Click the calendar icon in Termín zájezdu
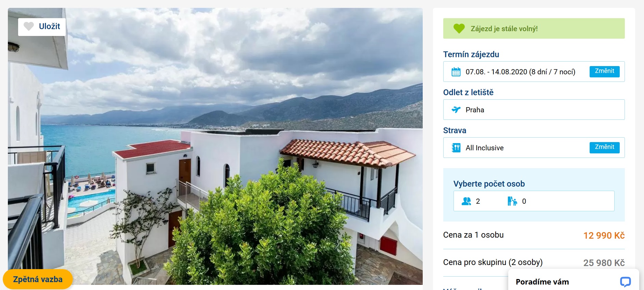Image resolution: width=644 pixels, height=290 pixels. pos(456,72)
